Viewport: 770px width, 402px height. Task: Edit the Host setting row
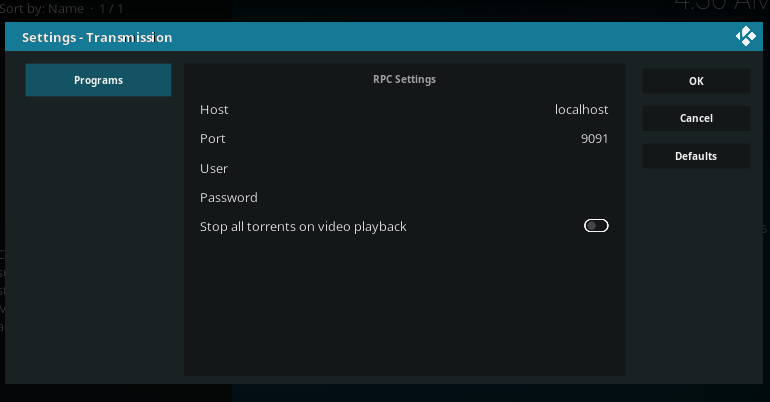(404, 110)
